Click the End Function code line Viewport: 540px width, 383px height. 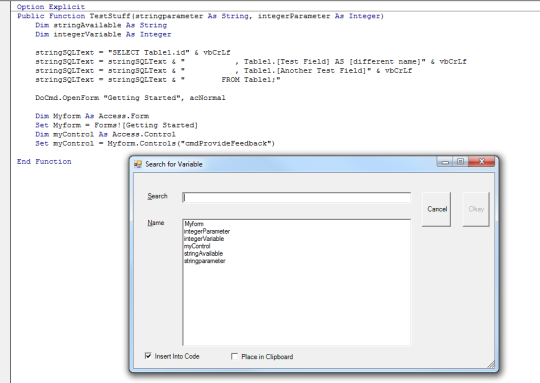[44, 162]
